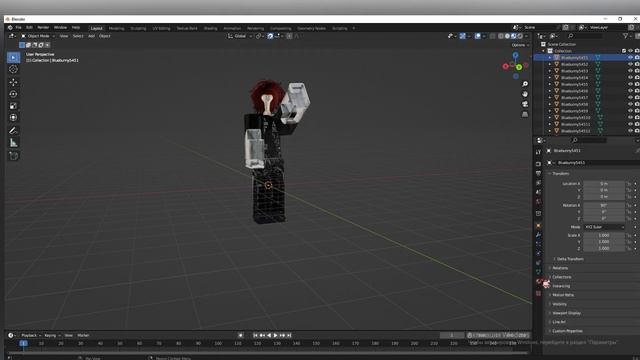Click the blue Z axis gizmo ball
Viewport: 640px width, 360px height.
pos(516,55)
